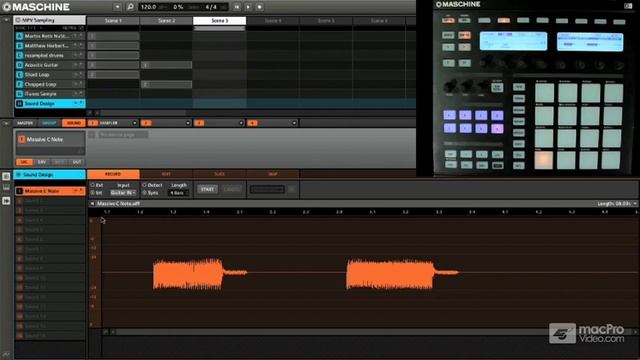Open module slot 3 dropdown arrow

pos(241,123)
